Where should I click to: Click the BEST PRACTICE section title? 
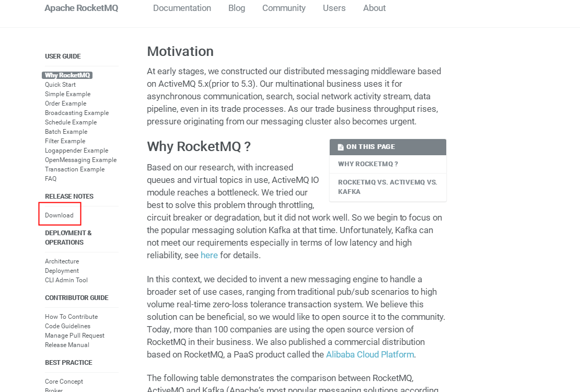(69, 363)
